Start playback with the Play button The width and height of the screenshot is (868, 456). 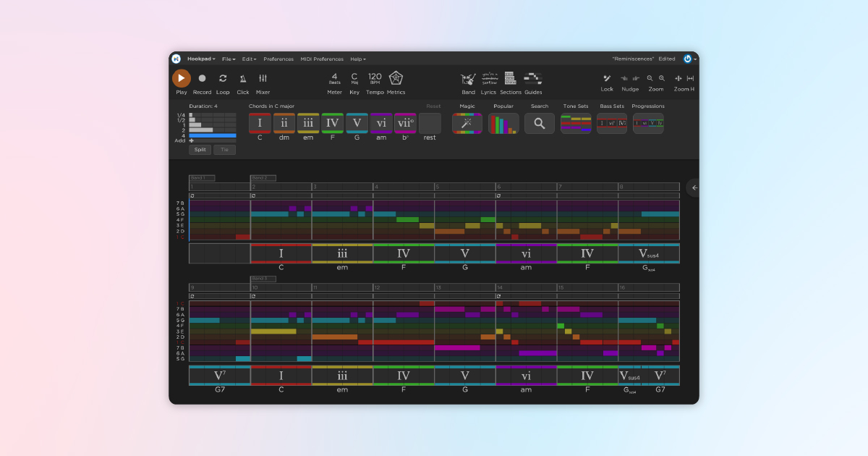tap(182, 78)
